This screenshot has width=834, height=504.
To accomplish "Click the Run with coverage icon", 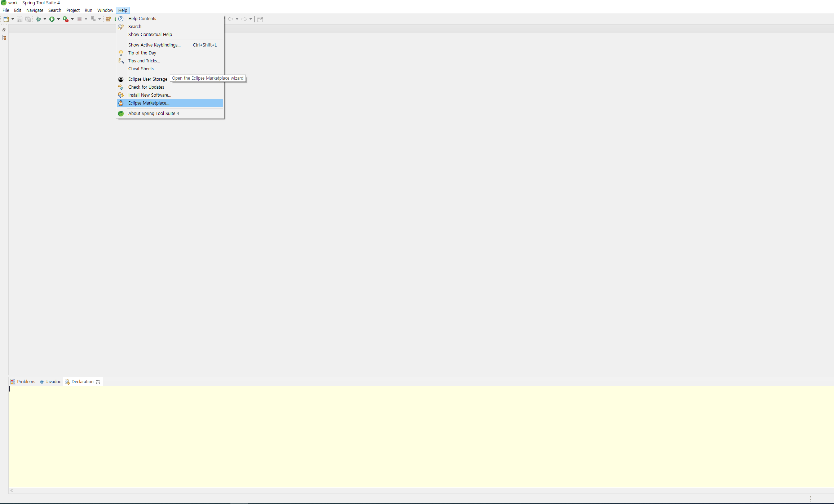I will [65, 19].
